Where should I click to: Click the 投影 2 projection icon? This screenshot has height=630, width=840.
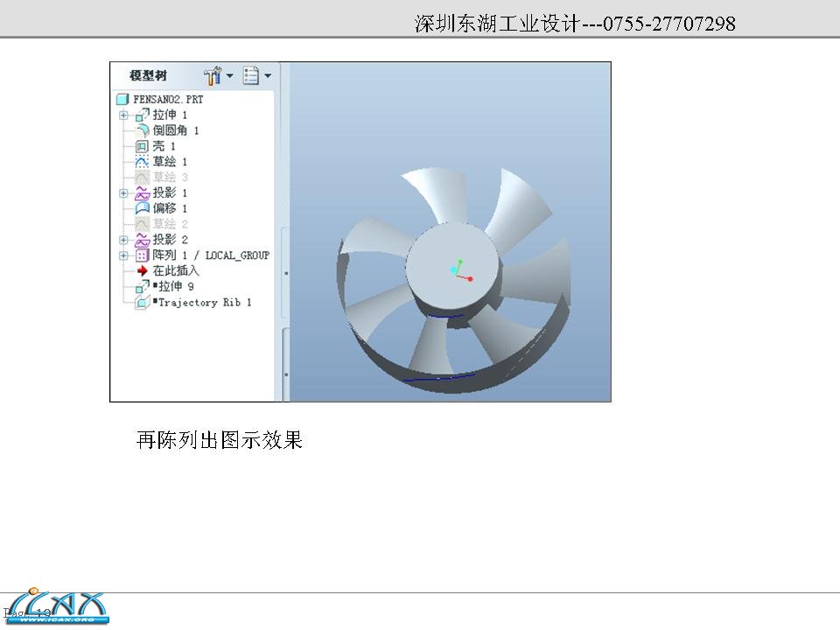pos(142,240)
